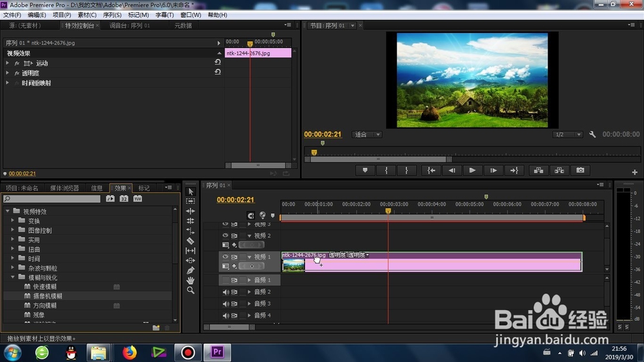Select the Zoom magnifier tool
The height and width of the screenshot is (362, 644).
coord(190,290)
